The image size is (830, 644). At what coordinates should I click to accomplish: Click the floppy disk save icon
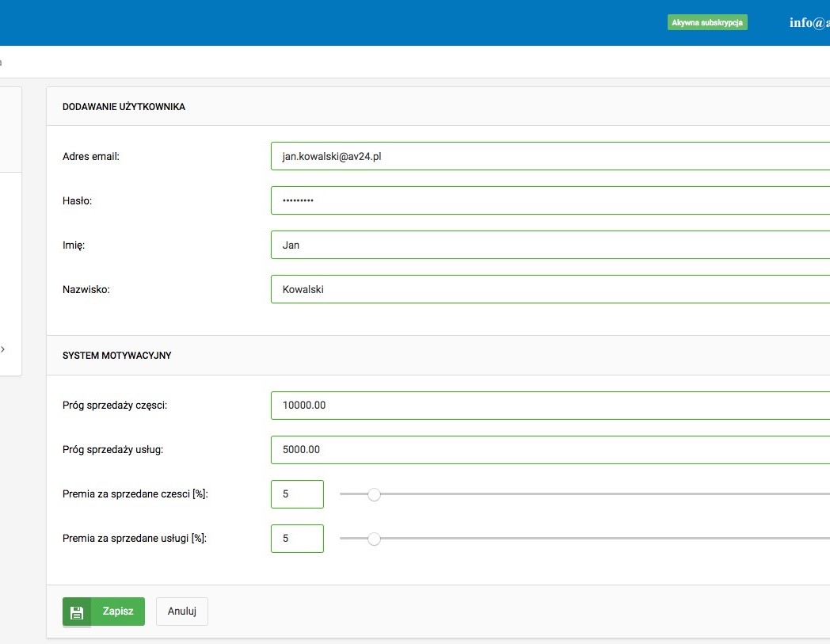point(77,612)
